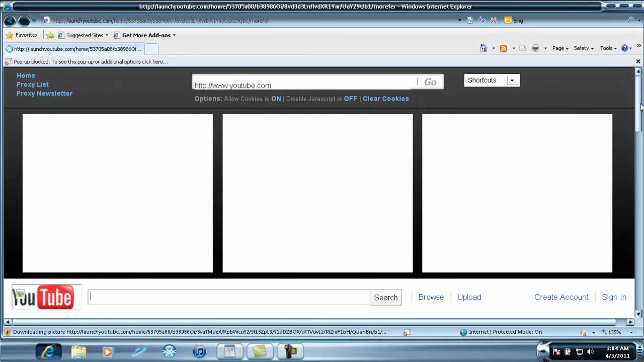This screenshot has height=362, width=644.
Task: Click the system tray volume speaker icon
Action: pos(590,351)
